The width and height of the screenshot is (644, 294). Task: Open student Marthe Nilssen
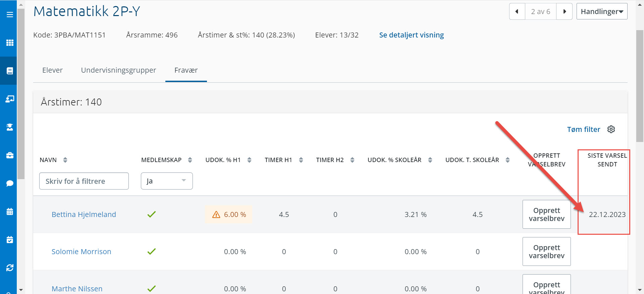click(x=77, y=289)
